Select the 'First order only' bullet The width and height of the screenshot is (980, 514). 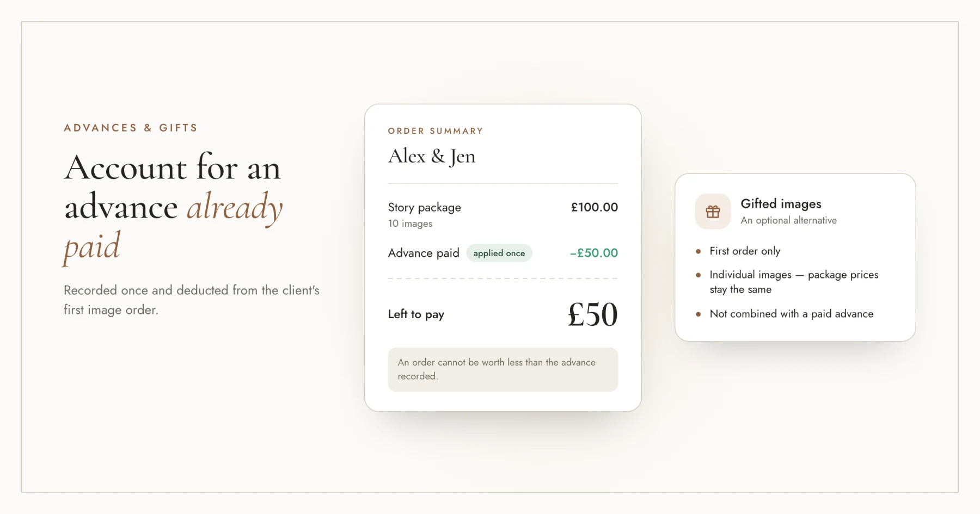tap(744, 251)
